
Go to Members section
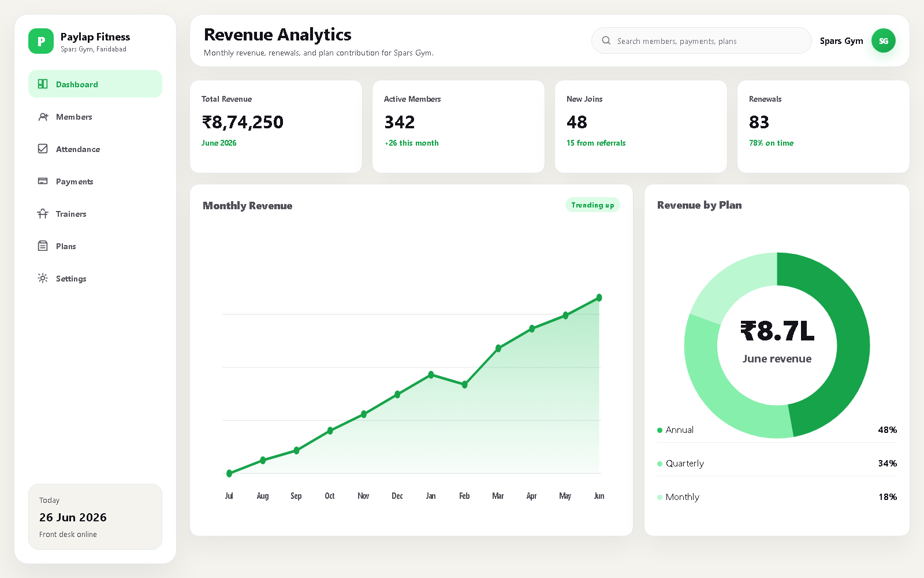coord(95,116)
